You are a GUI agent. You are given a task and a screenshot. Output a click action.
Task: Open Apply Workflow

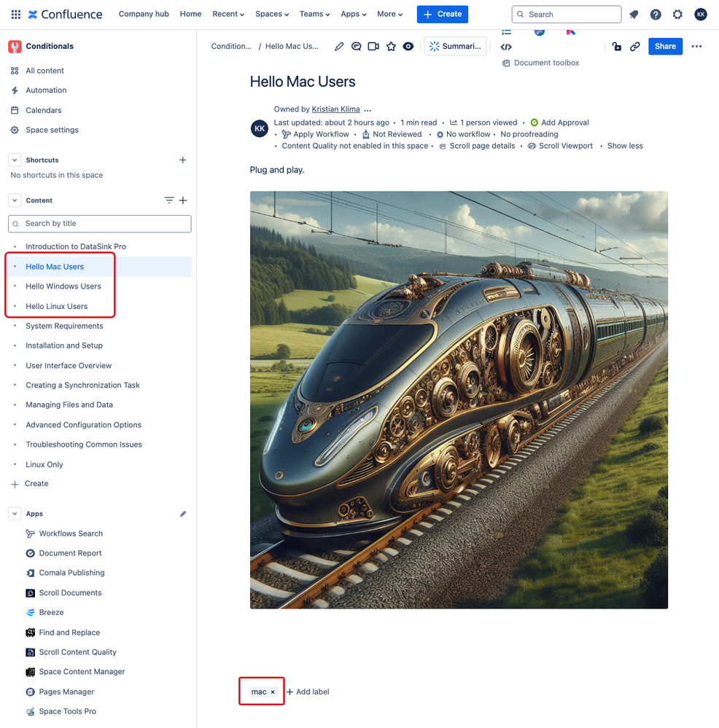(315, 134)
